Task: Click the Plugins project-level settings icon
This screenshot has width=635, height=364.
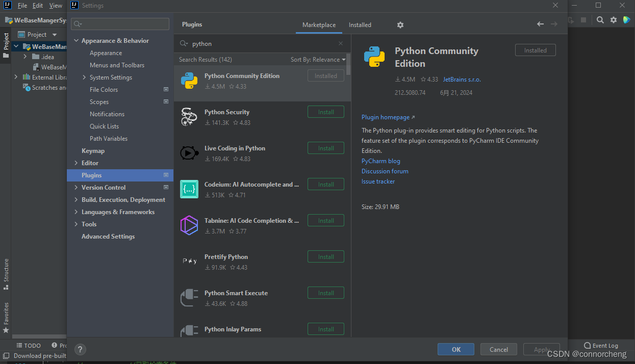Action: pyautogui.click(x=166, y=175)
